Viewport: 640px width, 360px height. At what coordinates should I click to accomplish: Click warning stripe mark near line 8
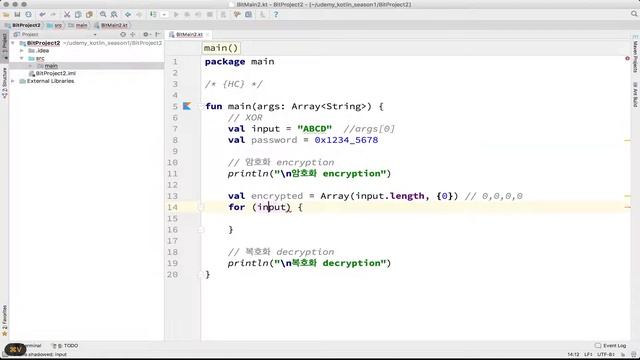click(x=628, y=140)
